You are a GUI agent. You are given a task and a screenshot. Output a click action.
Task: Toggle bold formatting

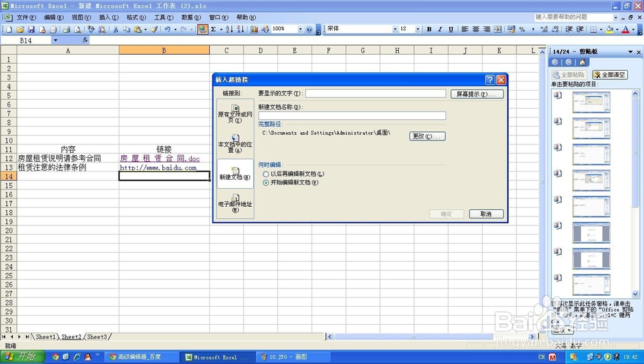coord(429,29)
